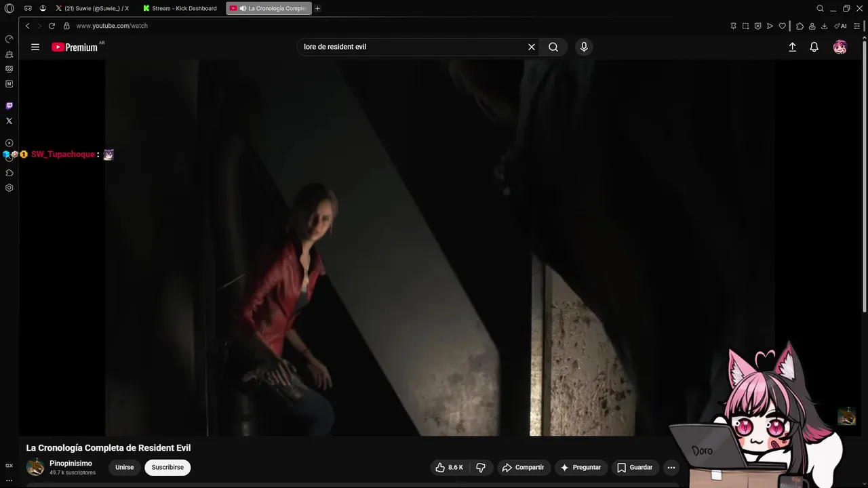This screenshot has width=868, height=488.
Task: Go to YouTube Premium home logo
Action: pos(75,47)
